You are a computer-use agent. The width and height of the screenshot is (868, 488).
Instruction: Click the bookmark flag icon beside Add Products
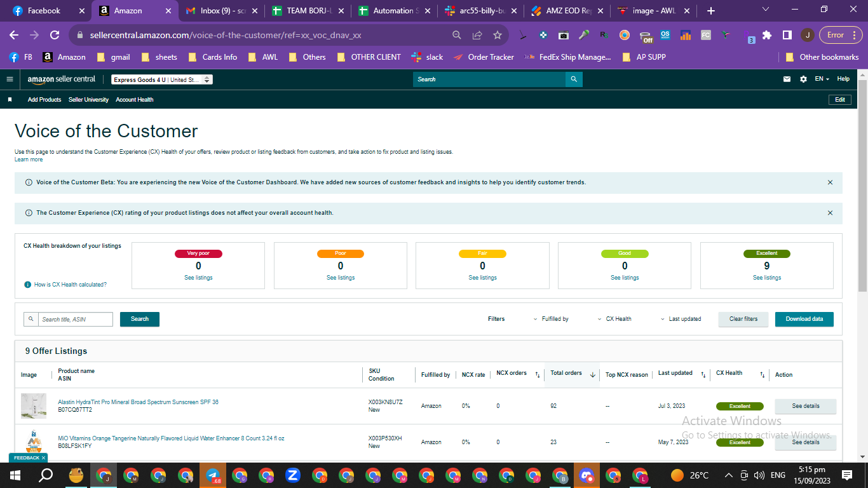coord(10,100)
